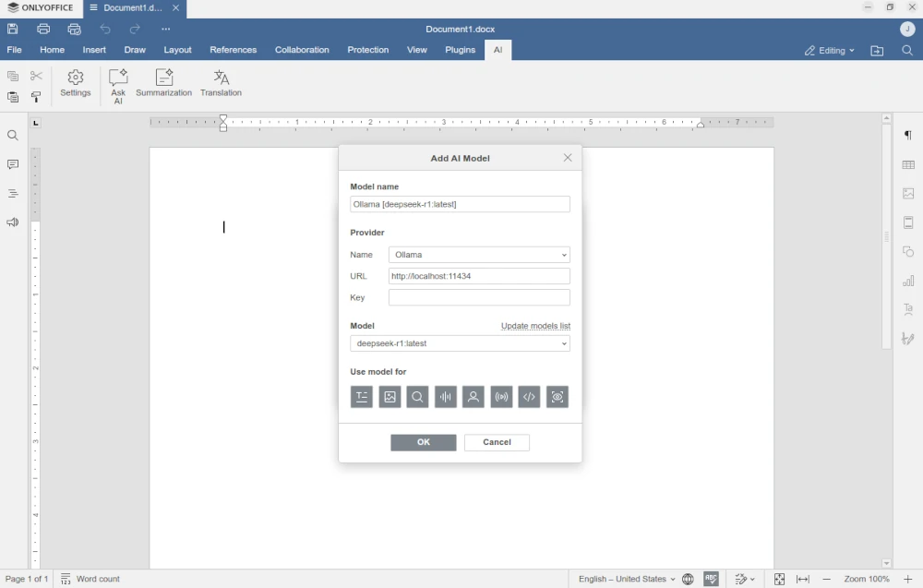
Task: Toggle the vision model usage option
Action: click(557, 397)
